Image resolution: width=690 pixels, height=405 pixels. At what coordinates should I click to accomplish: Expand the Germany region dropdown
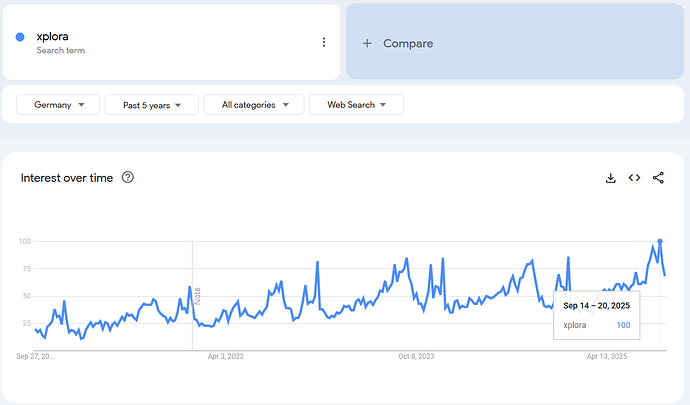(x=57, y=105)
